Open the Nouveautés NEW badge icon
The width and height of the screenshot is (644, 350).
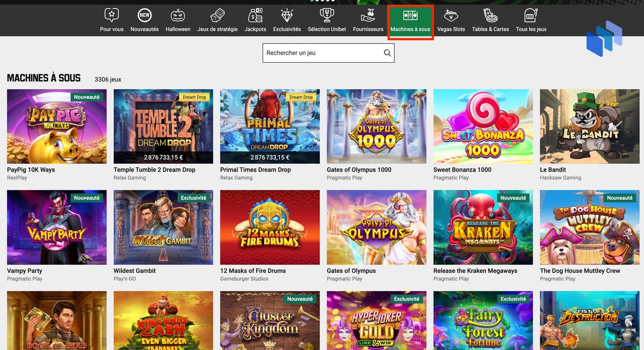144,15
